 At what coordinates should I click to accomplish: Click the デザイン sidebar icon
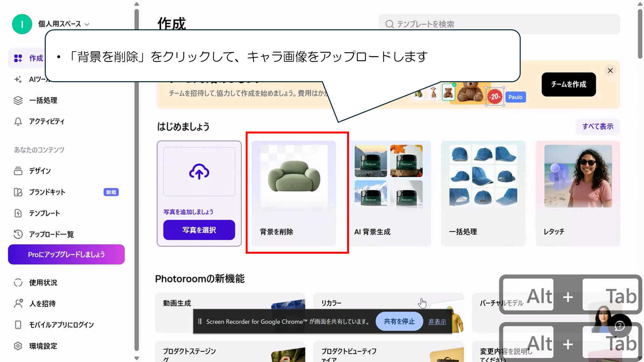tap(18, 171)
